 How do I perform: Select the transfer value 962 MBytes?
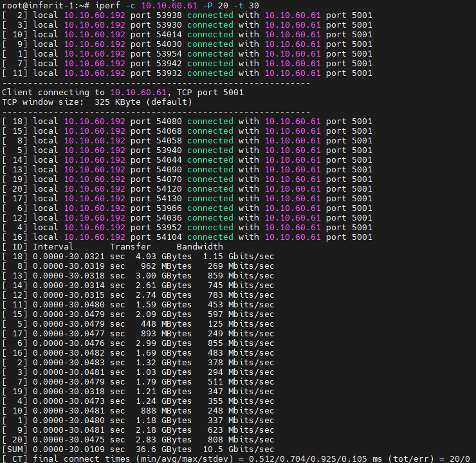click(167, 266)
